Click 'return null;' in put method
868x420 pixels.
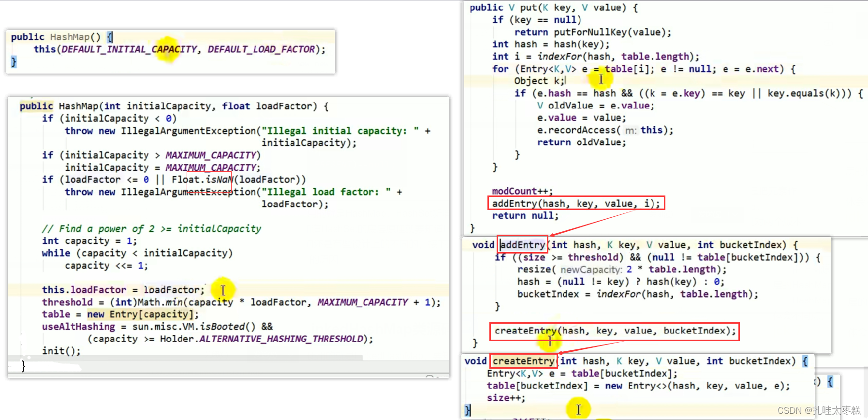[525, 216]
